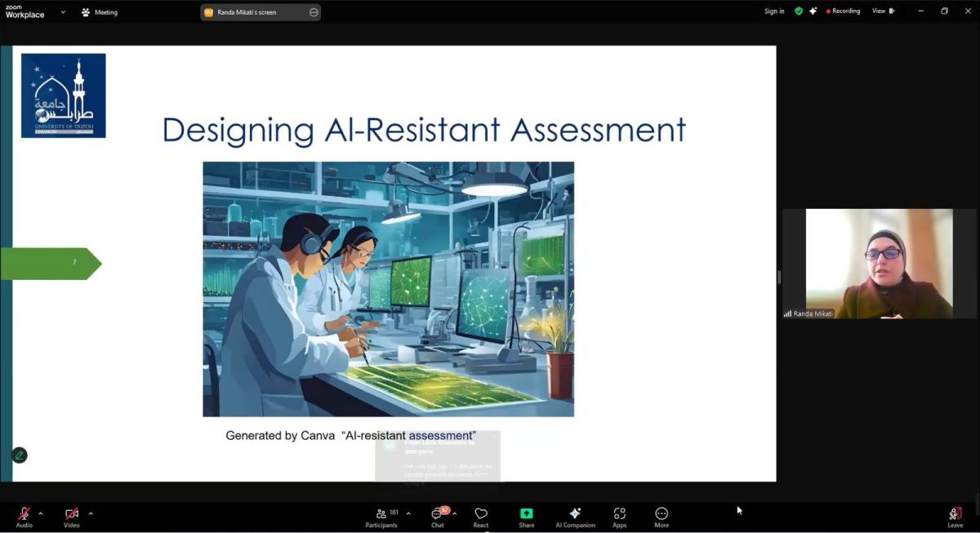Click the green encryption shield icon
980x533 pixels.
(x=799, y=11)
